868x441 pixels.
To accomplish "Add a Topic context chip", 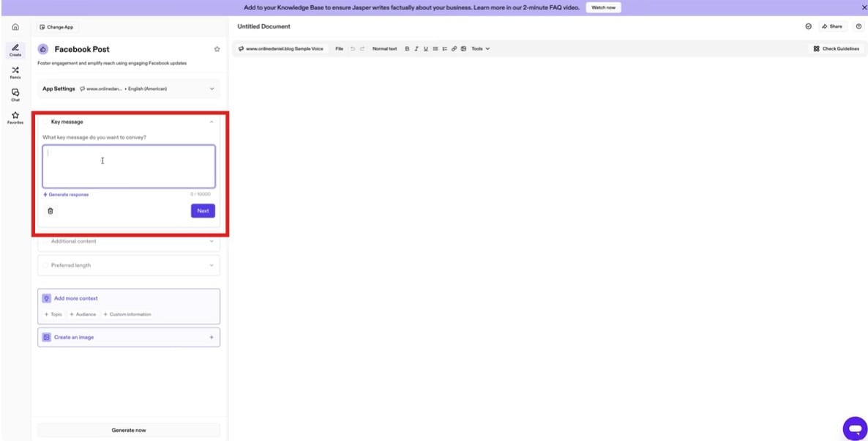I will coord(53,314).
